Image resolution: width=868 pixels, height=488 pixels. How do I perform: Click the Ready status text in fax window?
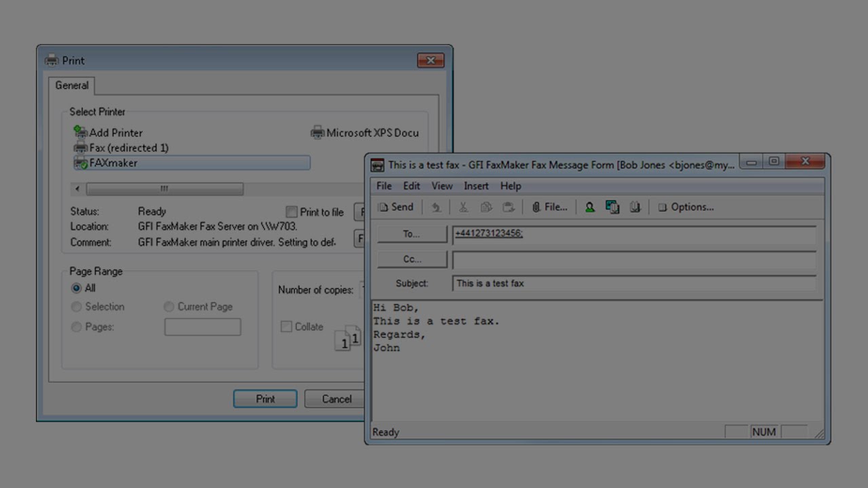[x=386, y=432]
